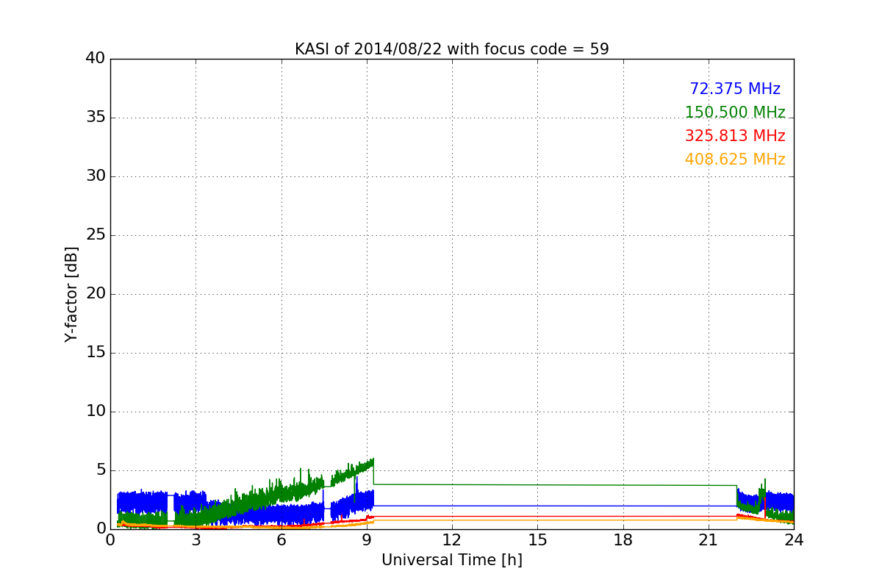
Task: Click y-axis tick label 30
Action: click(96, 176)
